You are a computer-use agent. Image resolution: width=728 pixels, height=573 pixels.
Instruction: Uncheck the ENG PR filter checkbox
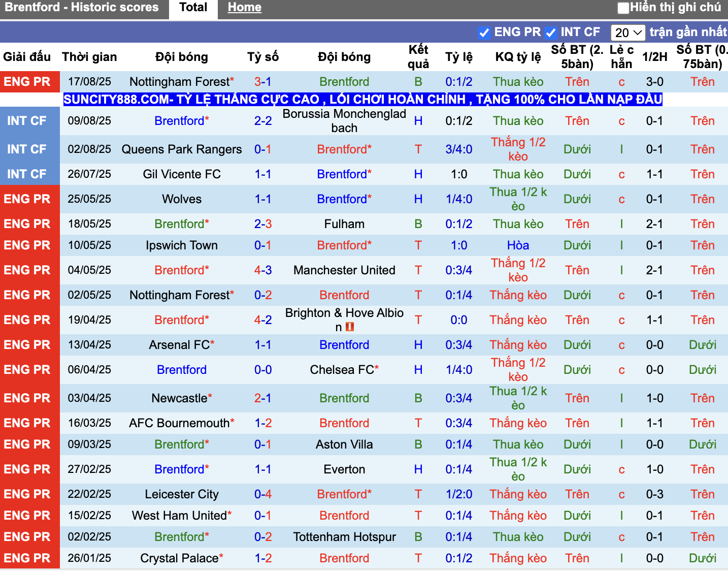click(x=484, y=33)
